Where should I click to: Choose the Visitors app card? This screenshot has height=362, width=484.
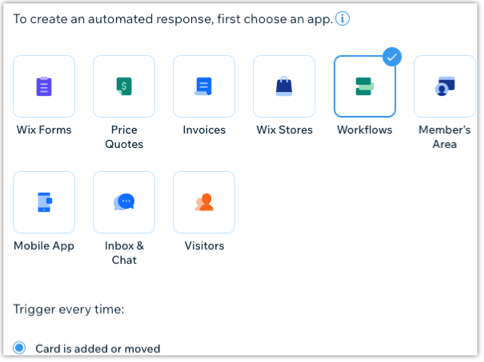pos(204,202)
